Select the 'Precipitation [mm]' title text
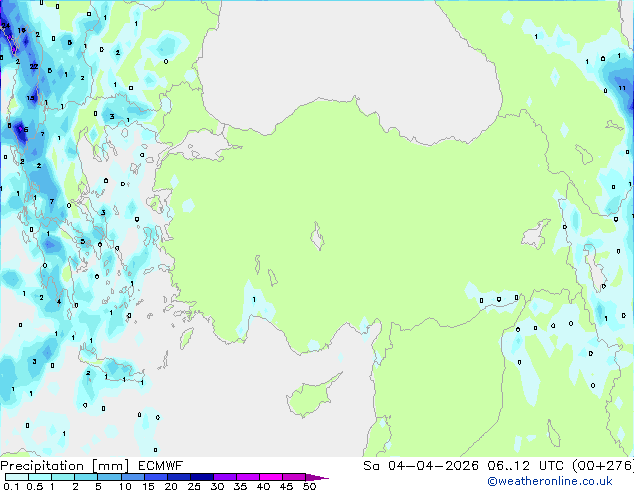 [x=65, y=466]
